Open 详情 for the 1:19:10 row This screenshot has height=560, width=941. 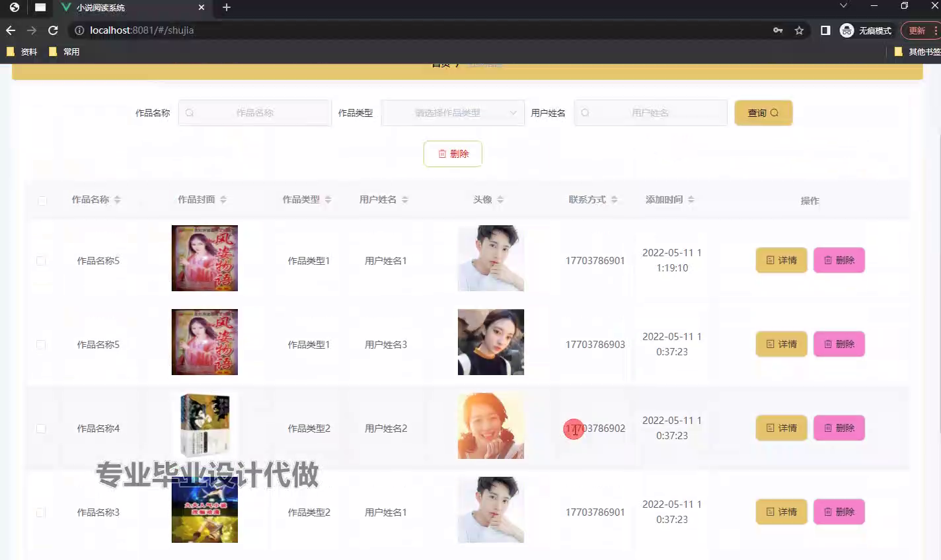[x=782, y=260]
